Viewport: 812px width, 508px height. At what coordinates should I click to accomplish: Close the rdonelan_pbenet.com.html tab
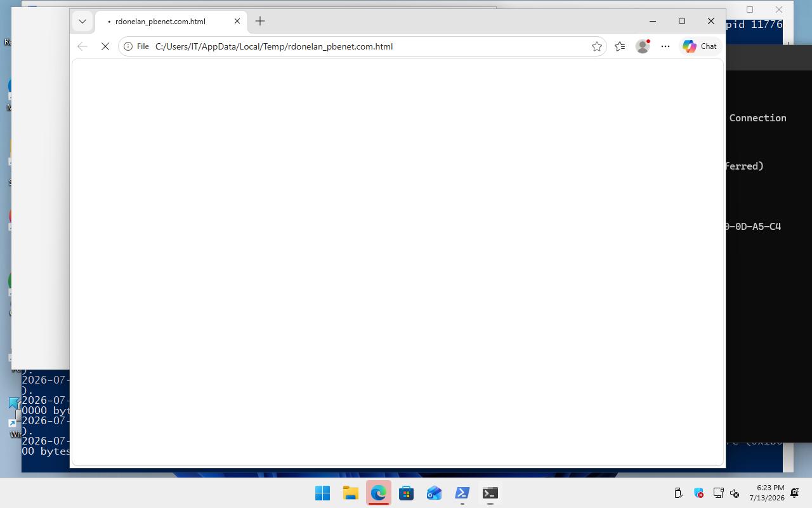(237, 21)
